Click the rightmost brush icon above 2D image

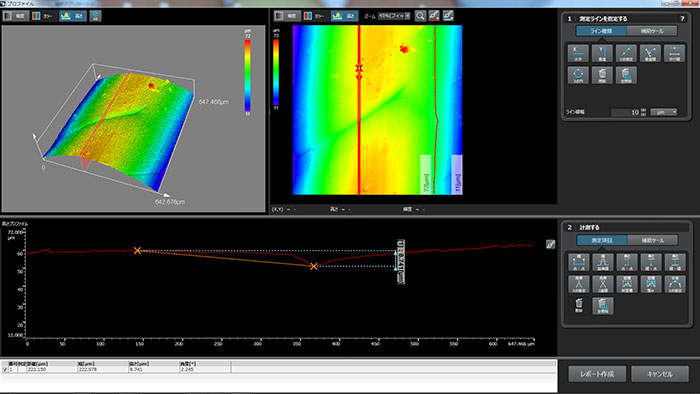(x=448, y=16)
